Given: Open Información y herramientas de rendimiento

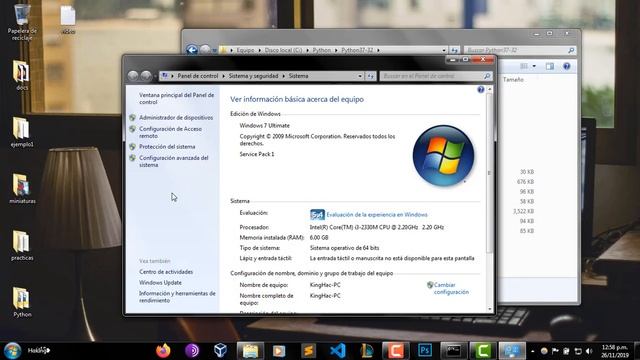Looking at the screenshot, I should pyautogui.click(x=177, y=297).
